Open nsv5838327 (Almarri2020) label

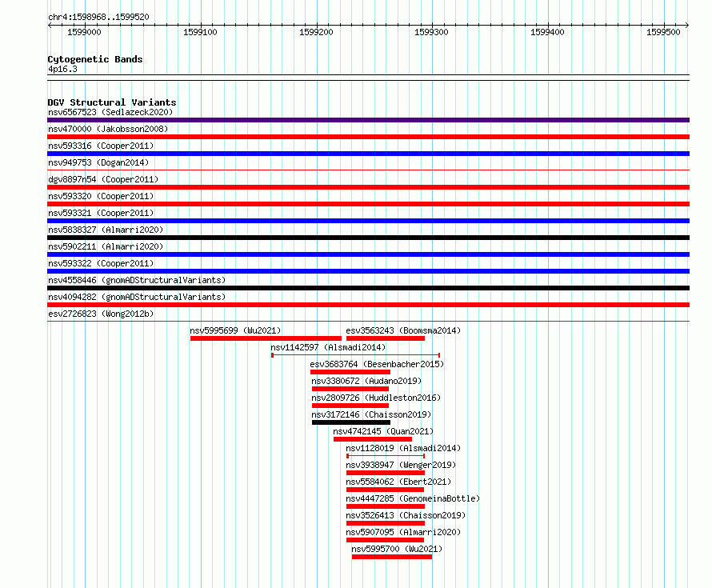106,230
